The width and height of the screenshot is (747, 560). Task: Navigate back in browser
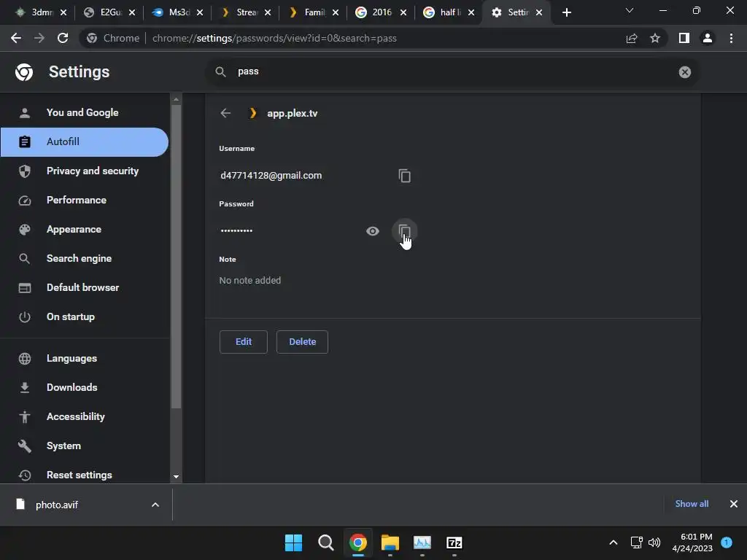tap(16, 38)
